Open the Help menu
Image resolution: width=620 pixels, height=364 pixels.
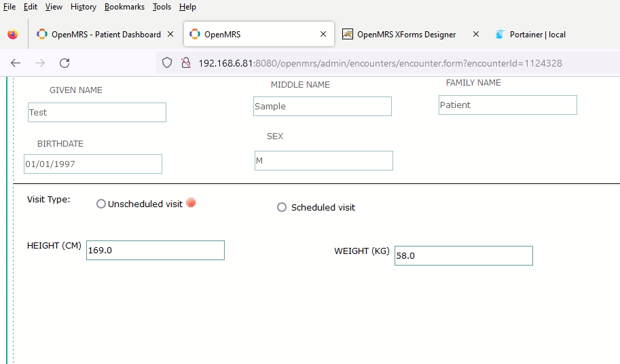[x=187, y=7]
